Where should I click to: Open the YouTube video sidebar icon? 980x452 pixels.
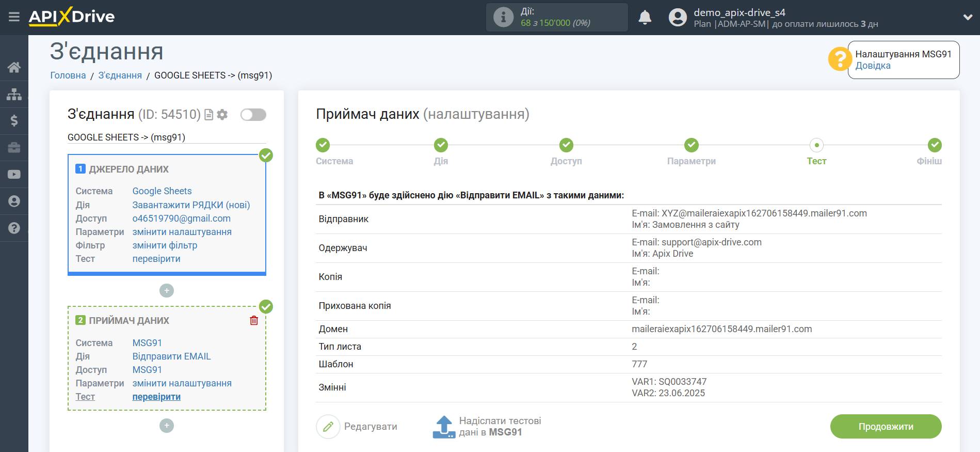[x=14, y=175]
